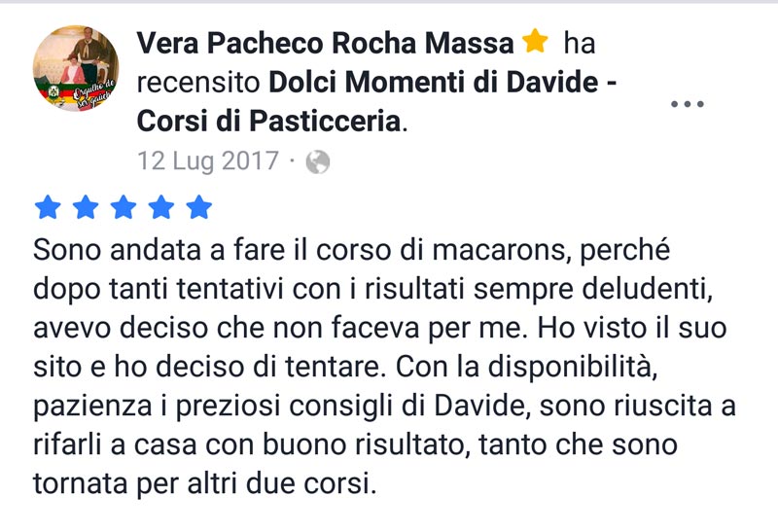Open Vera Pacheco Rocha Massa profile link
This screenshot has width=778, height=532.
tap(326, 43)
